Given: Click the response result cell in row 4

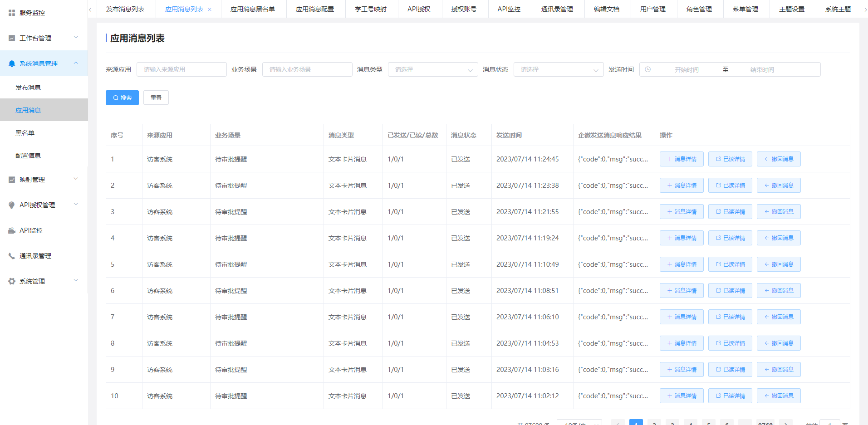Looking at the screenshot, I should [x=613, y=238].
